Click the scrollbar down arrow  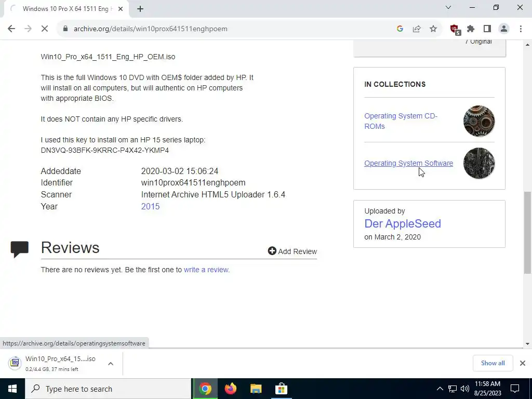tap(527, 344)
